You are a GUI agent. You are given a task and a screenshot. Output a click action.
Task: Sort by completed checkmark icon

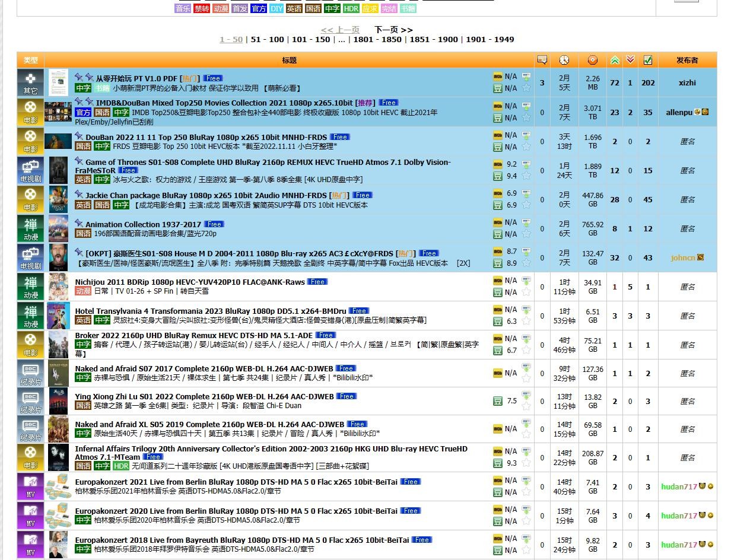coord(647,60)
